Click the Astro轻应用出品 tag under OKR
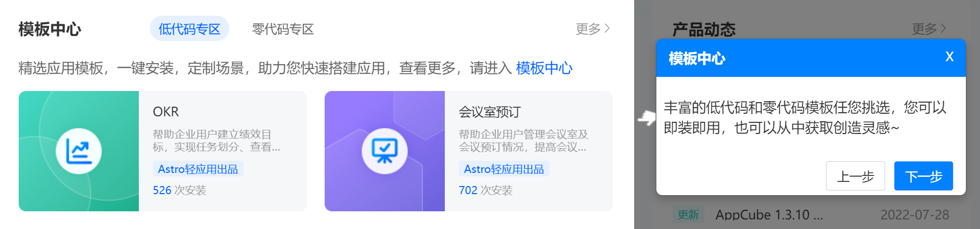Viewport: 980px width, 229px height. [x=198, y=169]
